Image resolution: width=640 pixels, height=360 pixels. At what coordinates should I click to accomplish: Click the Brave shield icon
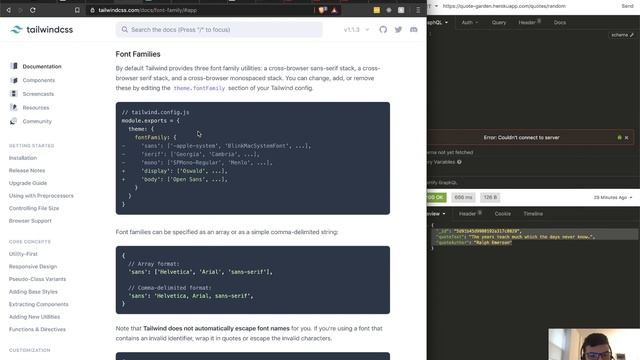click(322, 10)
